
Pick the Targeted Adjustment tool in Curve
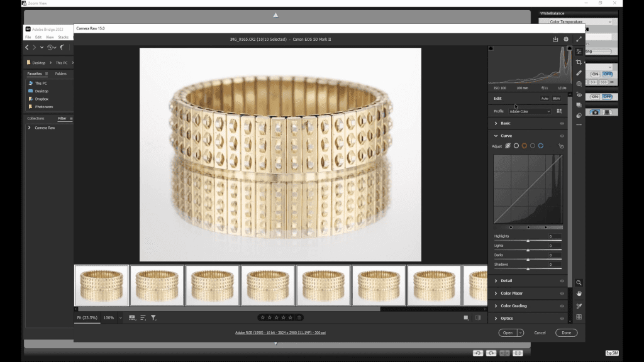(560, 146)
